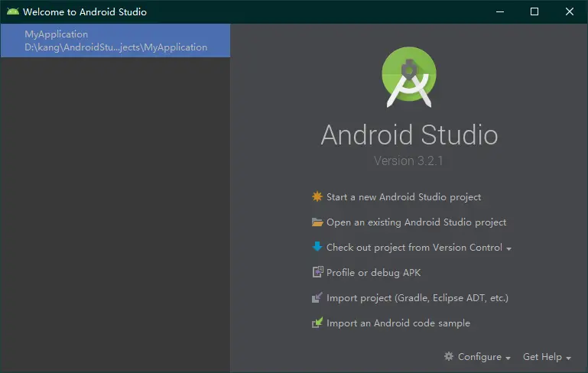Click the Import project Gradle icon
This screenshot has width=588, height=373.
(317, 297)
